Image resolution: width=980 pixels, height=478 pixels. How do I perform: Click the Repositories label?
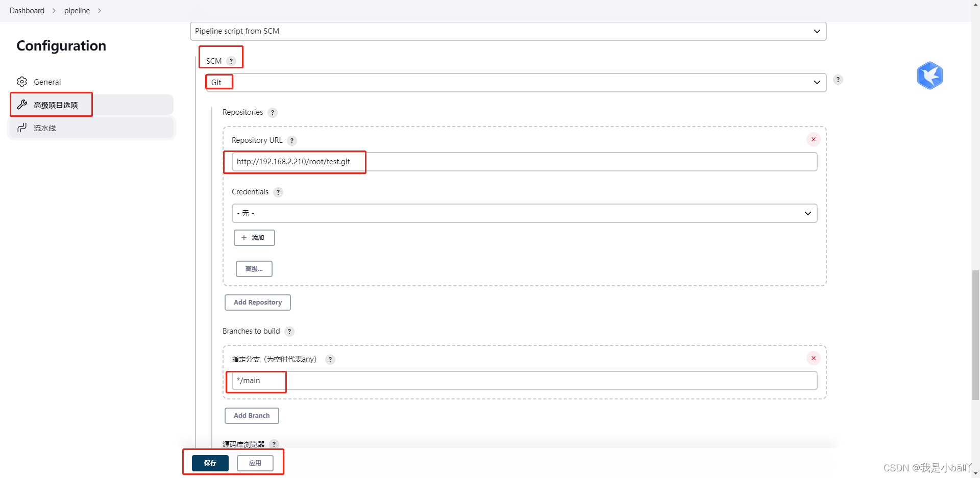(243, 112)
